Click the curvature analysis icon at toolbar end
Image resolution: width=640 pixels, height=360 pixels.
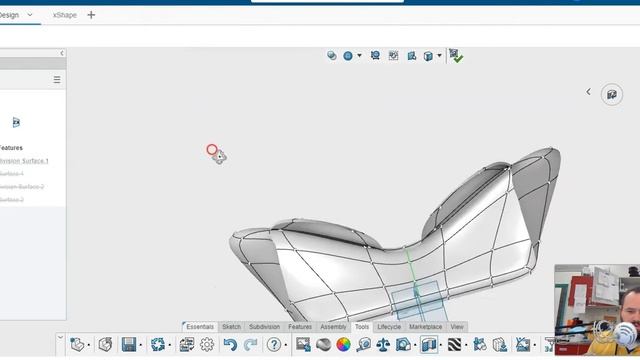coord(523,345)
